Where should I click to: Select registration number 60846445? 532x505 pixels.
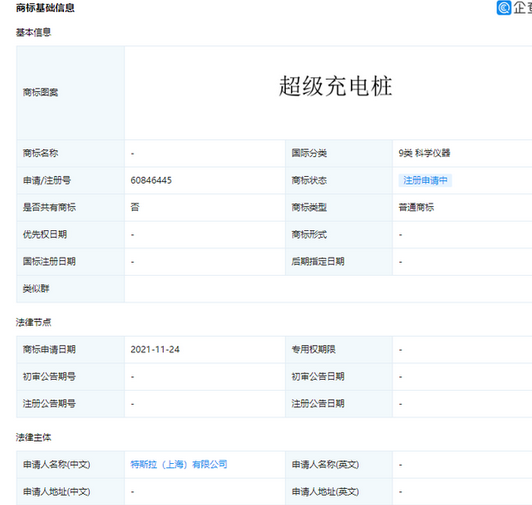[151, 180]
